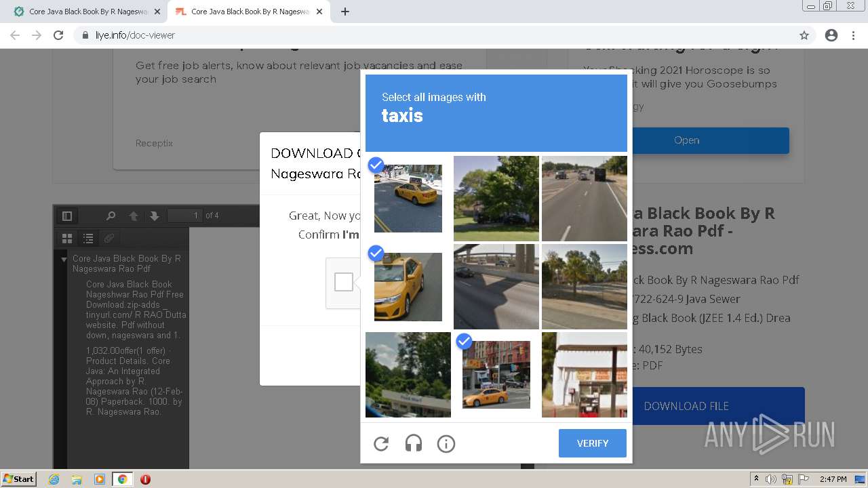Deselect the taxi close-up tile in middle-left
Screen dimensions: 868x488
coord(408,287)
